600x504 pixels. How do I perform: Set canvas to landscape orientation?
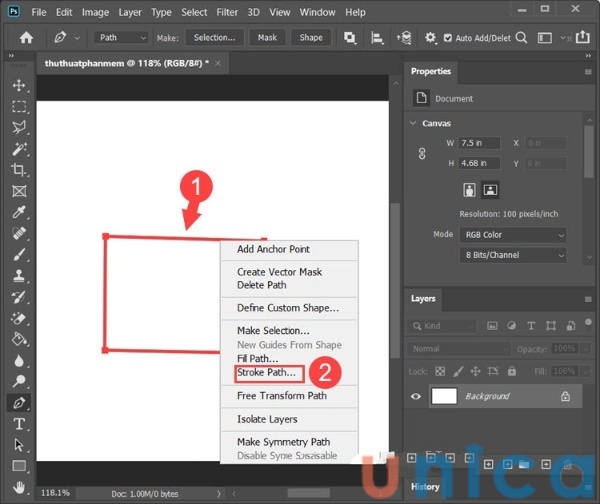490,189
